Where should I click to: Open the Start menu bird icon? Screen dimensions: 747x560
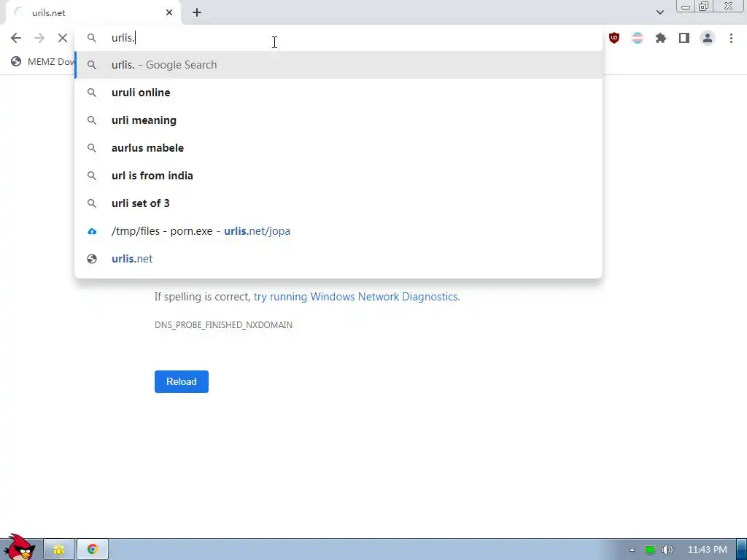pyautogui.click(x=19, y=548)
